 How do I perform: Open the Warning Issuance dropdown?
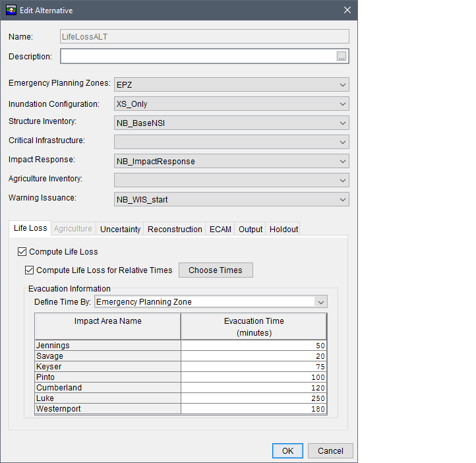pos(231,199)
